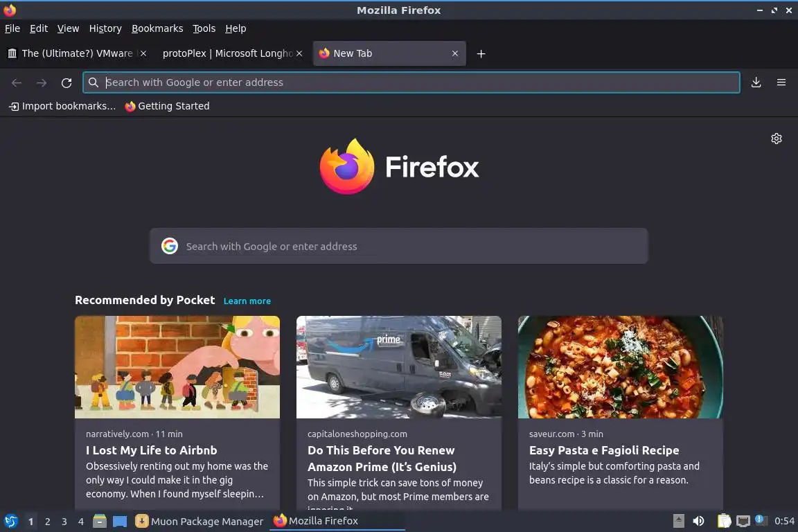Open the Help menu
This screenshot has height=532, width=798.
coord(236,28)
